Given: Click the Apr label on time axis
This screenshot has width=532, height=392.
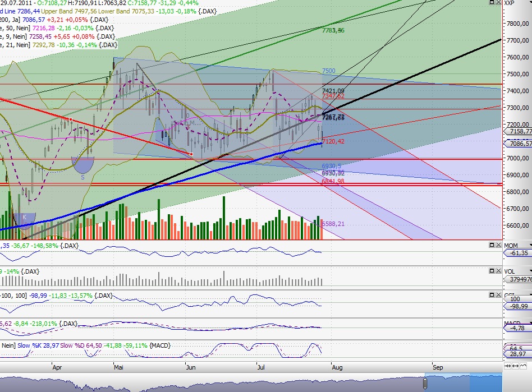Looking at the screenshot, I should pyautogui.click(x=57, y=367).
